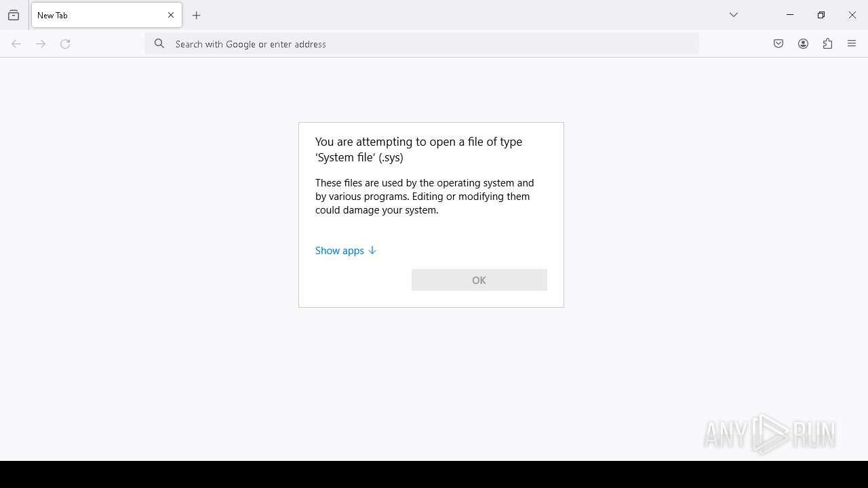Viewport: 868px width, 488px height.
Task: Open the Firefox View icon
Action: point(14,15)
